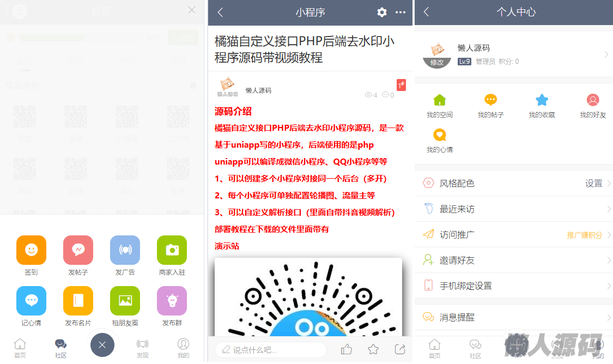Go back from the 小程序 page

click(x=220, y=13)
